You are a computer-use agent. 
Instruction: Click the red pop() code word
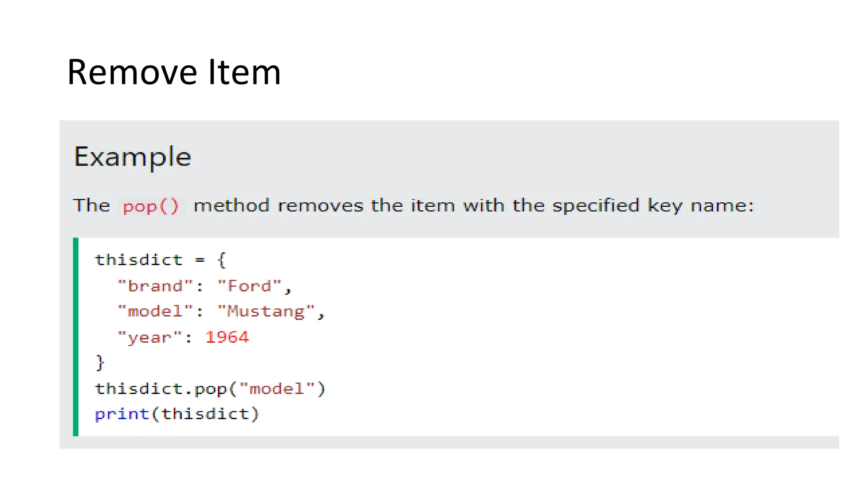pyautogui.click(x=151, y=206)
